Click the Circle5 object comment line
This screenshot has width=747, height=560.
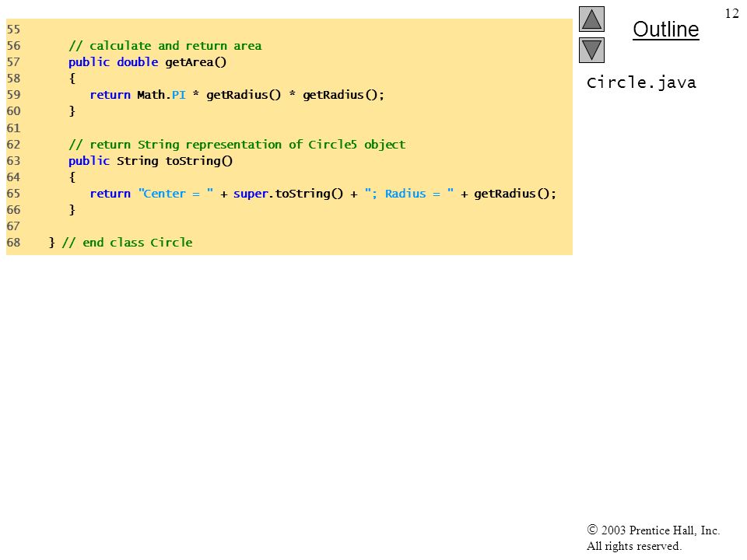coord(237,145)
